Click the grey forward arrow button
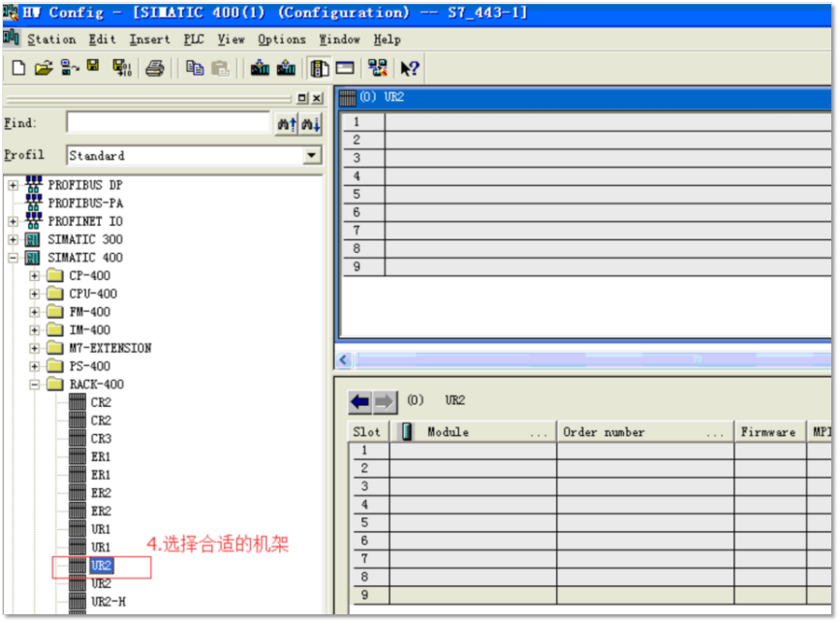Image resolution: width=840 pixels, height=623 pixels. pyautogui.click(x=385, y=402)
